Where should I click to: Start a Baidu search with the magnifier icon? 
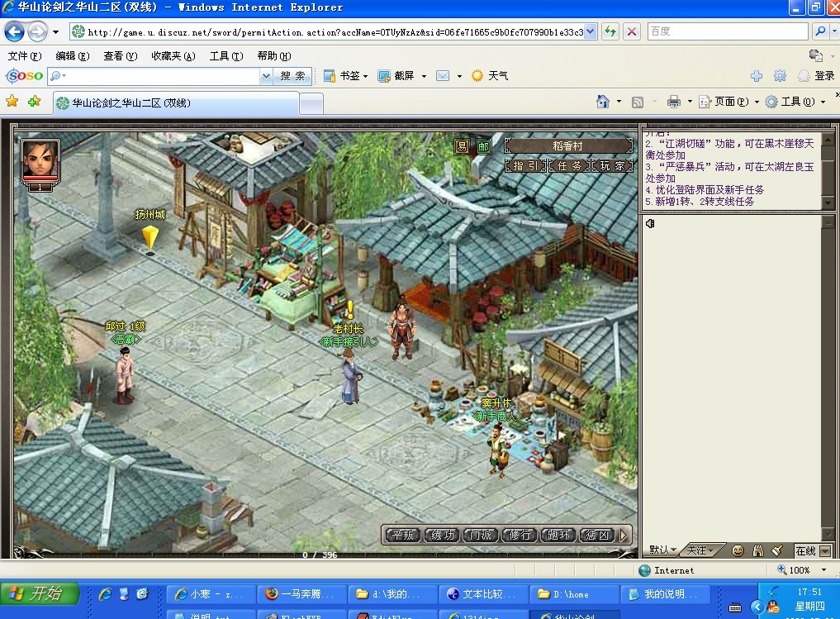point(820,31)
